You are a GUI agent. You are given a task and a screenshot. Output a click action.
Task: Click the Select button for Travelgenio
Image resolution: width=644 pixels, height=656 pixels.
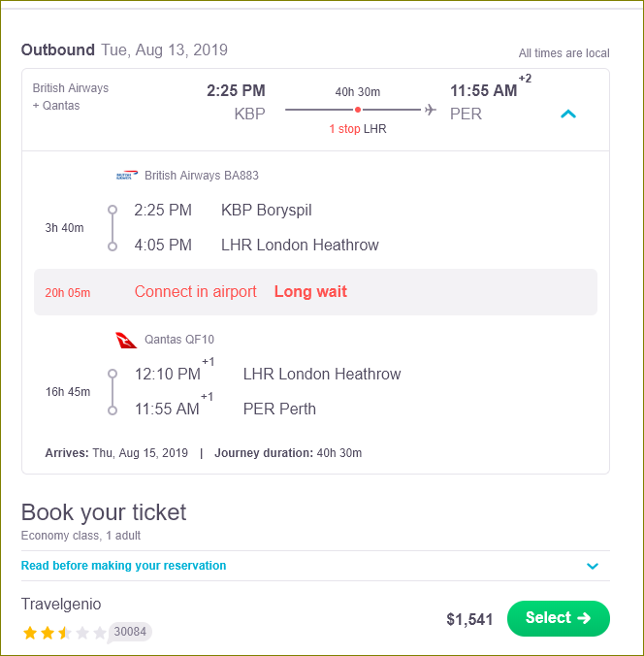[559, 618]
